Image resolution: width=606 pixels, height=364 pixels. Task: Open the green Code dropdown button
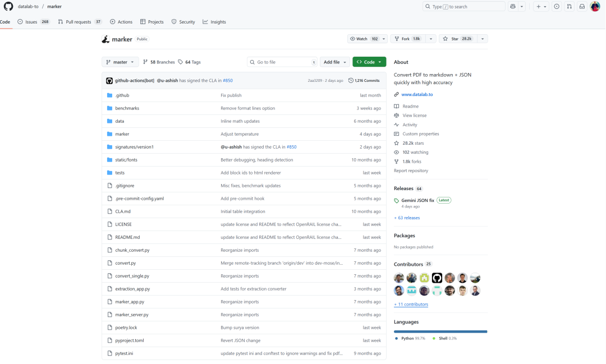(369, 62)
